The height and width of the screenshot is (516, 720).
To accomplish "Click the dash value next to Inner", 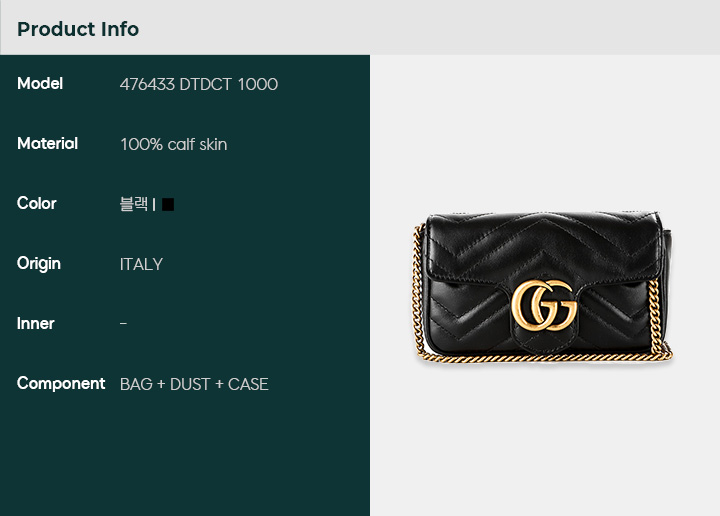I will [x=124, y=324].
